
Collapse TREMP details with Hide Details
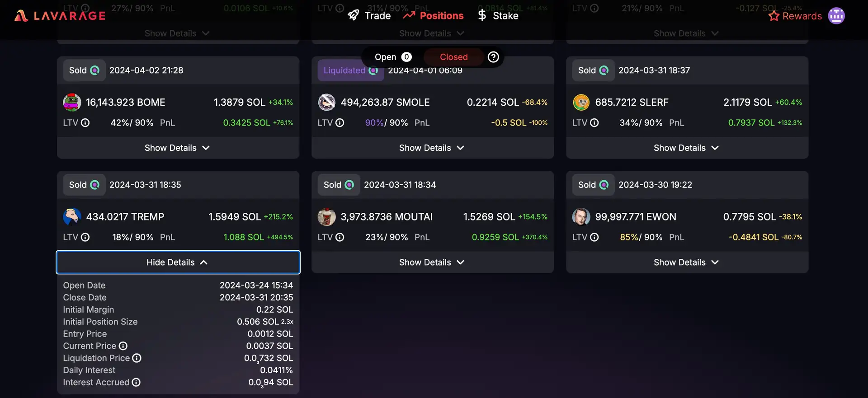click(x=178, y=262)
